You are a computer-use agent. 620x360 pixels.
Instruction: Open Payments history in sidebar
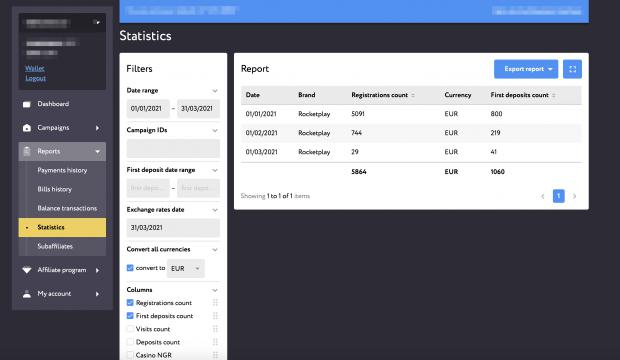[x=62, y=171]
